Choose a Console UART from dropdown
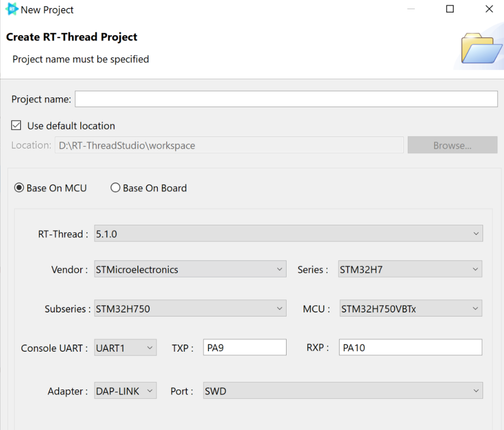 126,348
